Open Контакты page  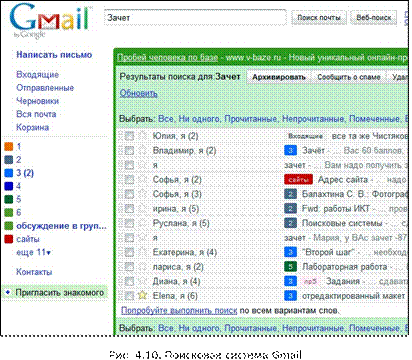click(x=34, y=272)
